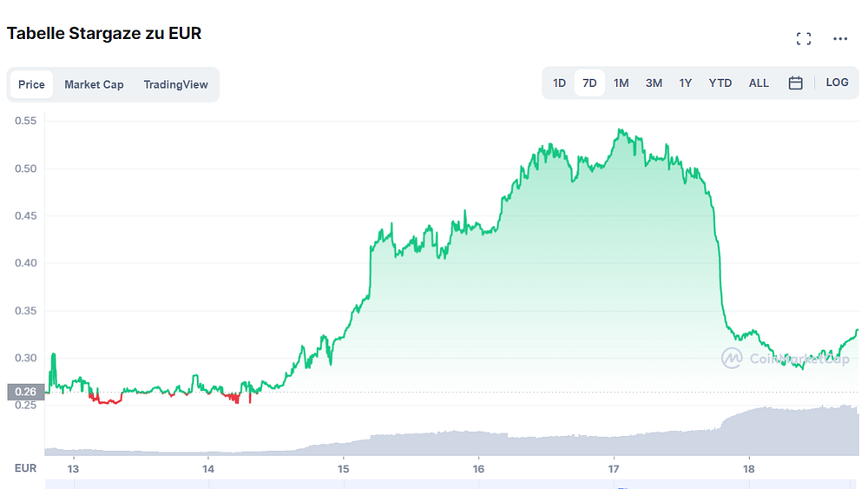This screenshot has height=489, width=868.
Task: Switch to the Price tab
Action: click(x=31, y=85)
